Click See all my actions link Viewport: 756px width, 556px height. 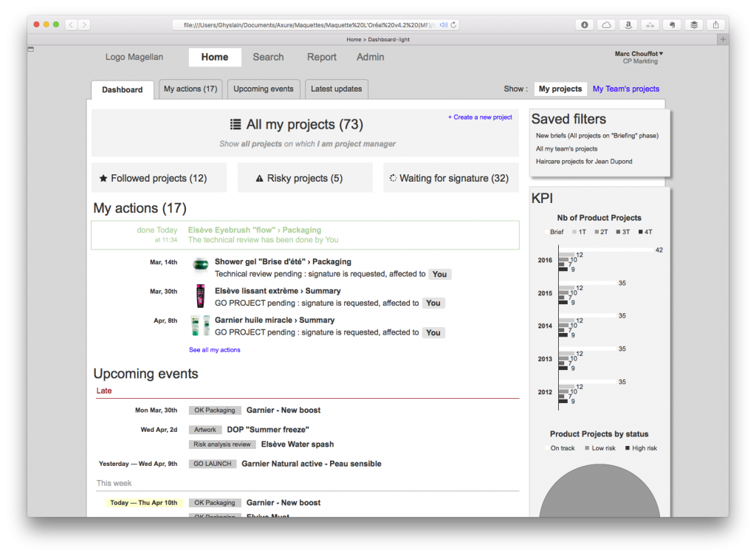214,350
